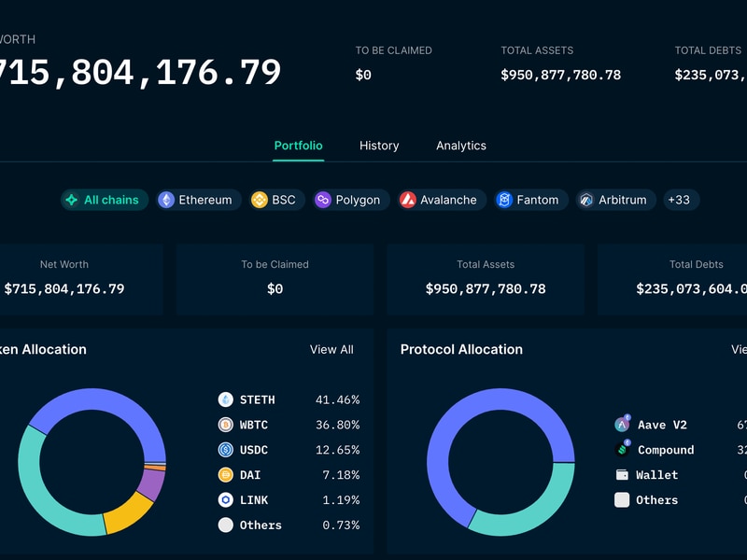The image size is (747, 560).
Task: Open the Portfolio tab
Action: click(298, 146)
